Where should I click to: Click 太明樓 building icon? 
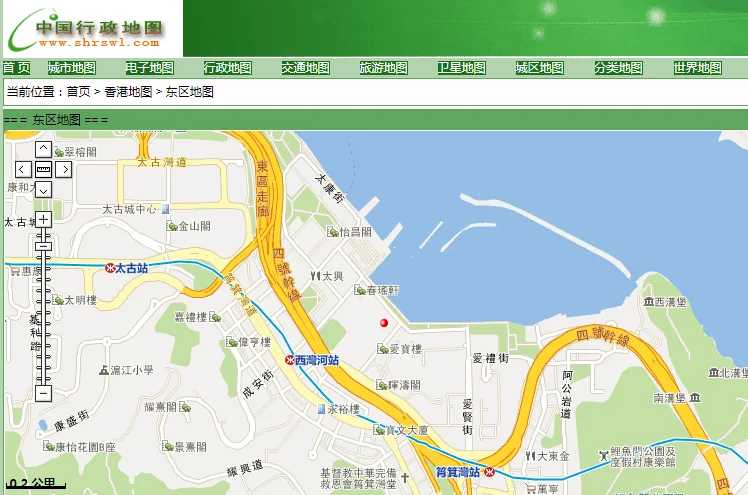pyautogui.click(x=58, y=300)
